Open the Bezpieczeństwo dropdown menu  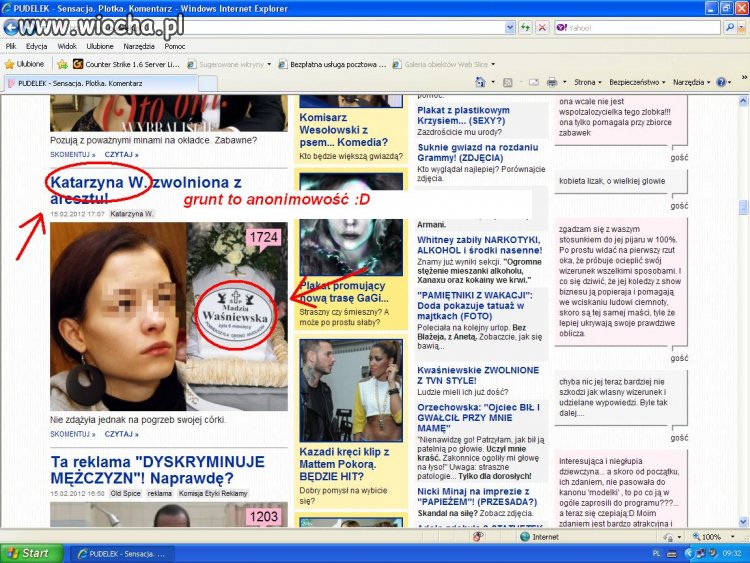click(637, 82)
